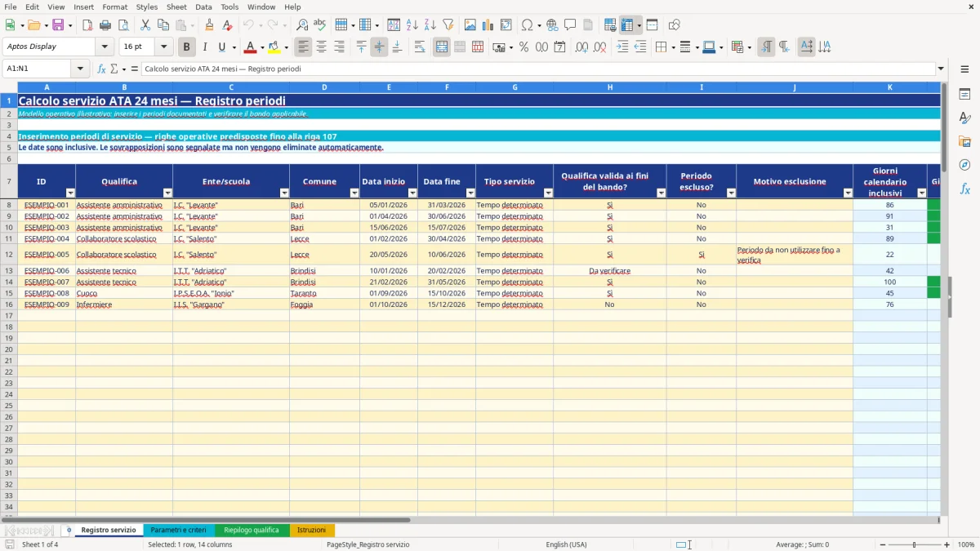Toggle Freeze Rows and Columns

coord(626,25)
